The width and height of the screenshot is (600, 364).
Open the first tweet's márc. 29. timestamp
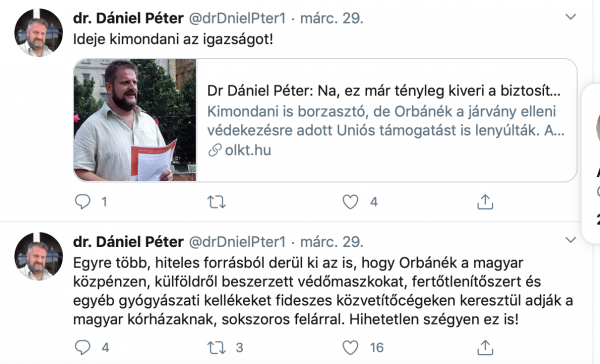pyautogui.click(x=332, y=18)
